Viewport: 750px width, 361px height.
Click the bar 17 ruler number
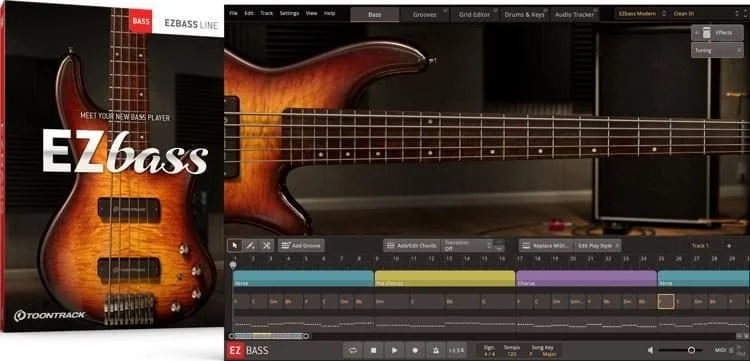coord(519,259)
